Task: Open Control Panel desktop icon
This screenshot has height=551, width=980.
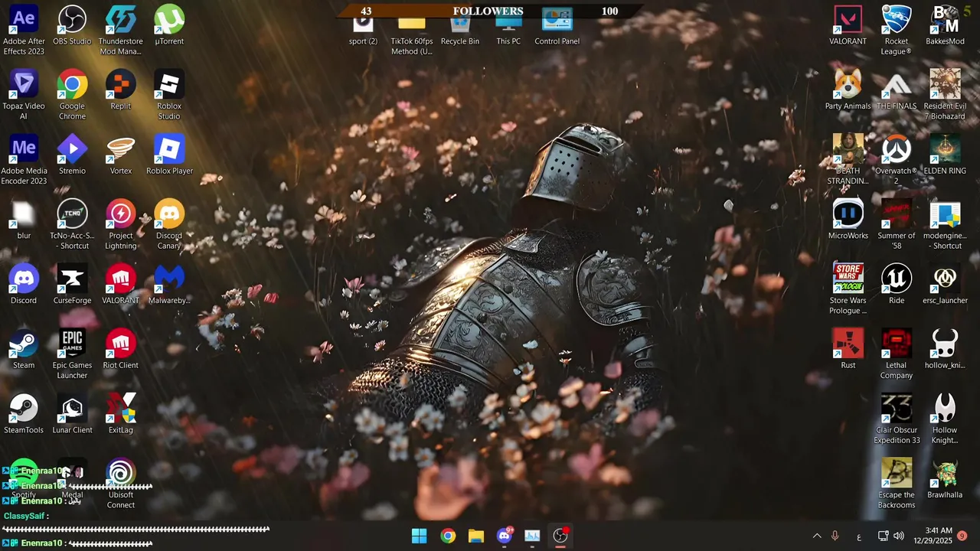Action: click(557, 26)
